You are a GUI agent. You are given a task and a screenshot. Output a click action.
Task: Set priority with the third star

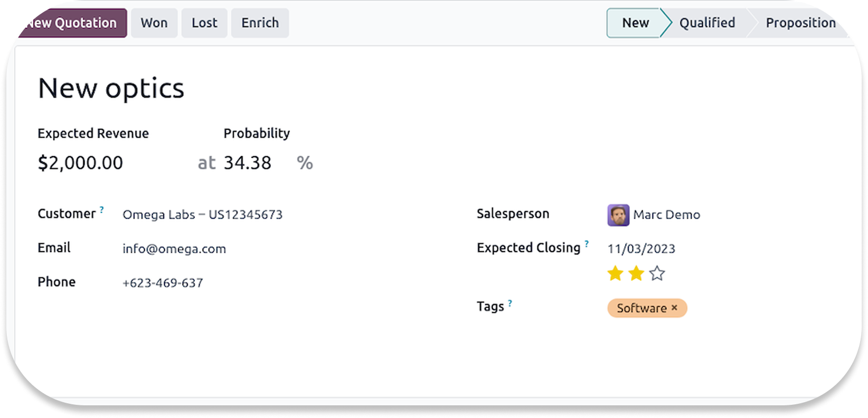click(657, 273)
